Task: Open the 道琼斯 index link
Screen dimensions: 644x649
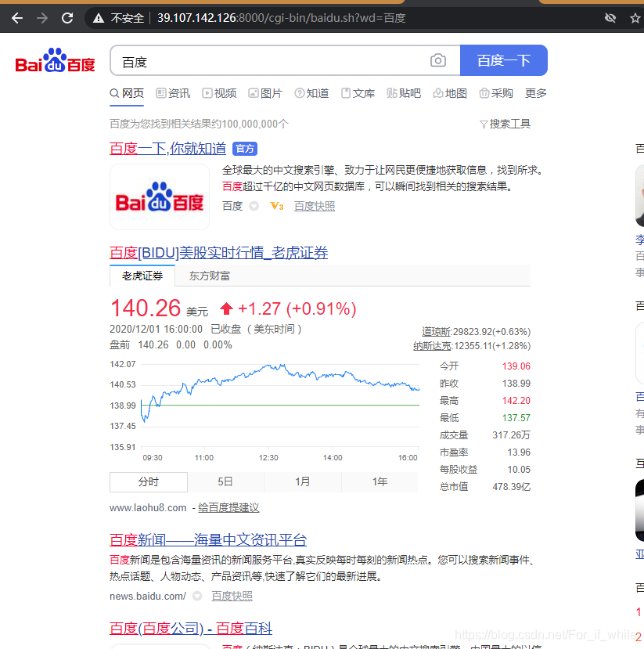Action: coord(437,331)
